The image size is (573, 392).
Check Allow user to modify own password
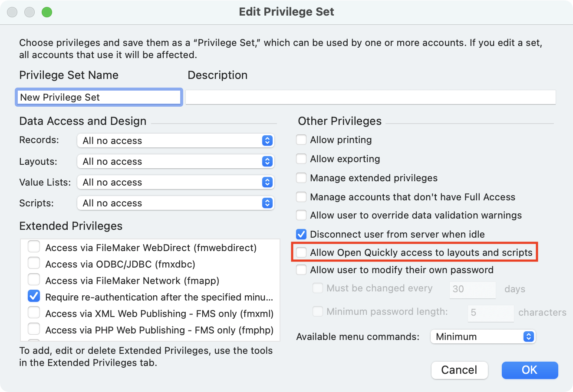(301, 270)
